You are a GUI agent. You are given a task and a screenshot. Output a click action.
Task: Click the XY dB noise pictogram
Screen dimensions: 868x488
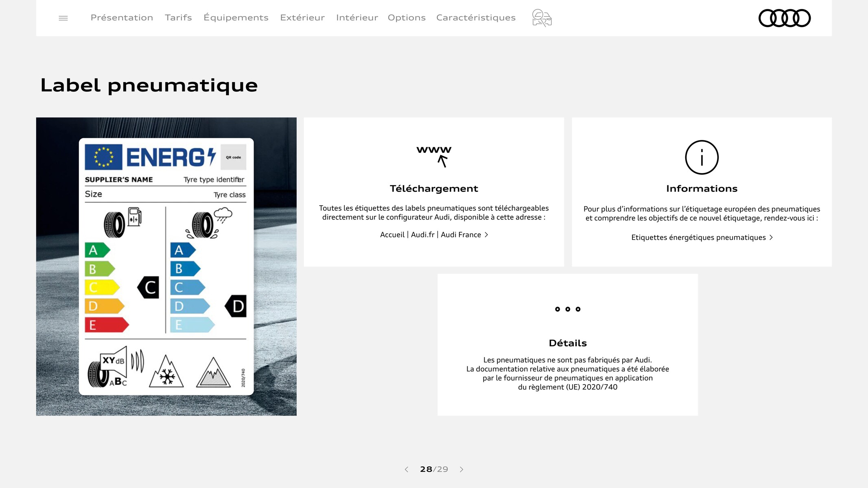tap(116, 368)
